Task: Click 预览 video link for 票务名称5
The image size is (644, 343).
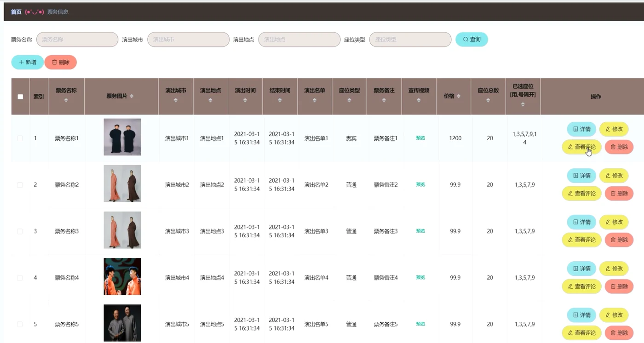Action: (420, 324)
